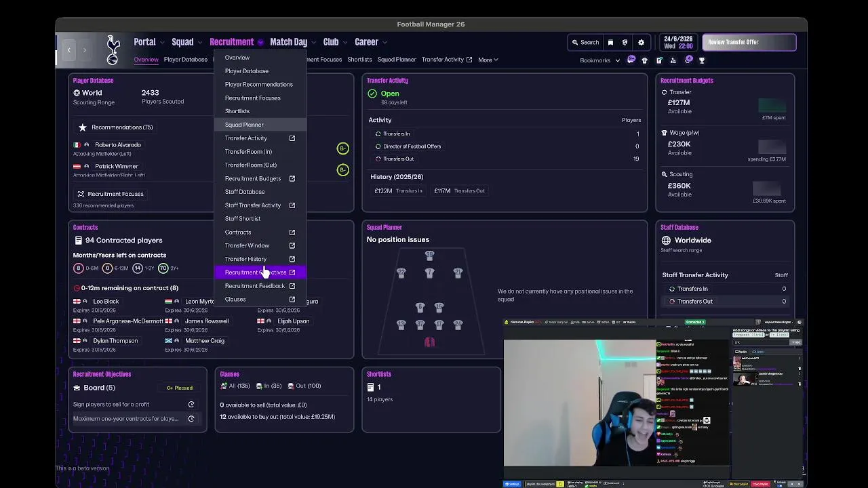This screenshot has height=488, width=868.
Task: Select Squad Planner in dropdown menu
Action: (260, 125)
